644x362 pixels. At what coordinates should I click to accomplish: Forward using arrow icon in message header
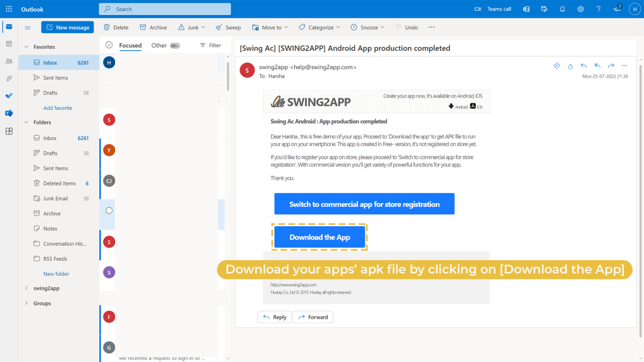(x=611, y=65)
